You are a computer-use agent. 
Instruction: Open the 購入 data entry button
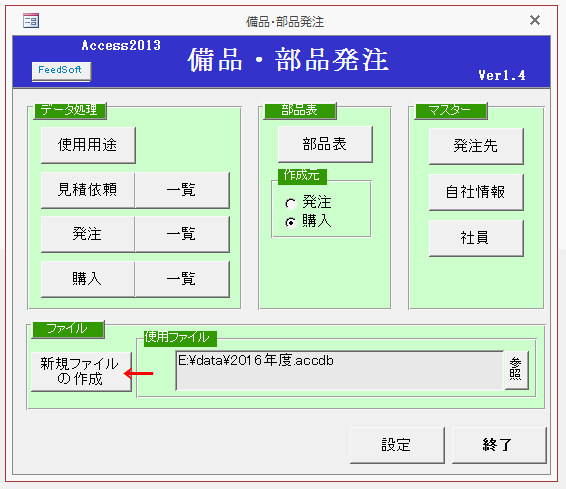tap(88, 279)
